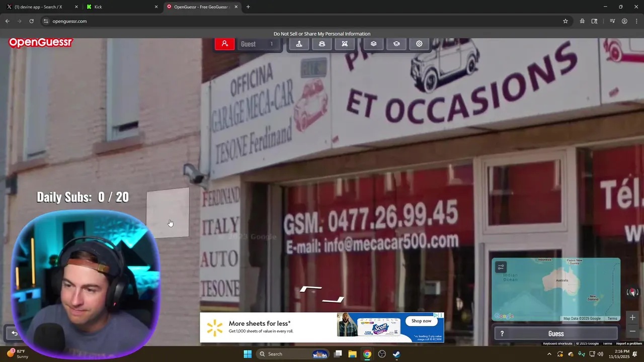The height and width of the screenshot is (362, 644).
Task: Open a new browser tab
Action: point(248,7)
